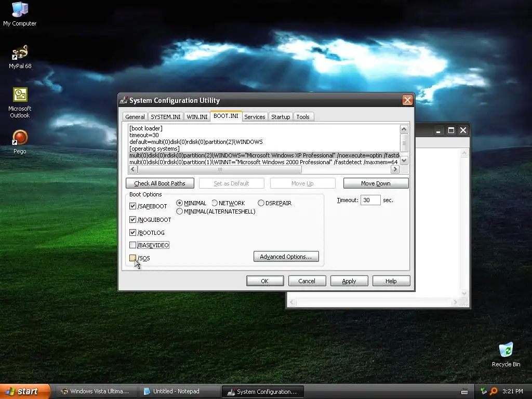
Task: Click the default=multi(0)disk(0) line
Action: tap(196, 142)
